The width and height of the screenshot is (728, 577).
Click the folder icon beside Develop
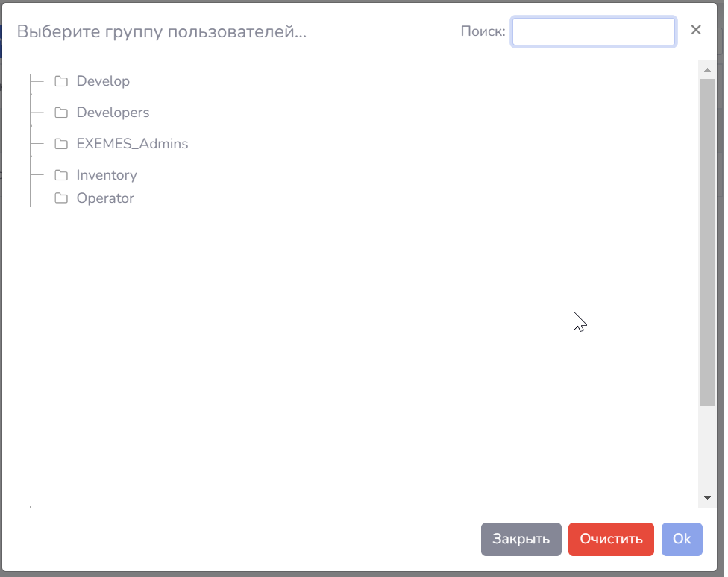(61, 81)
